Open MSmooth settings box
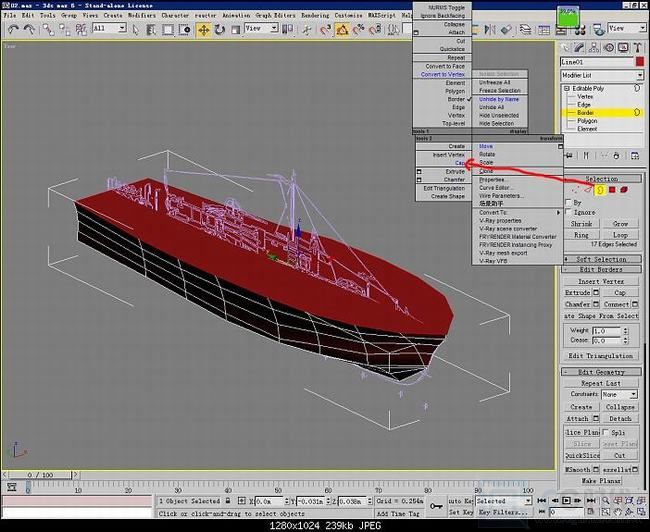The width and height of the screenshot is (650, 532). 596,469
